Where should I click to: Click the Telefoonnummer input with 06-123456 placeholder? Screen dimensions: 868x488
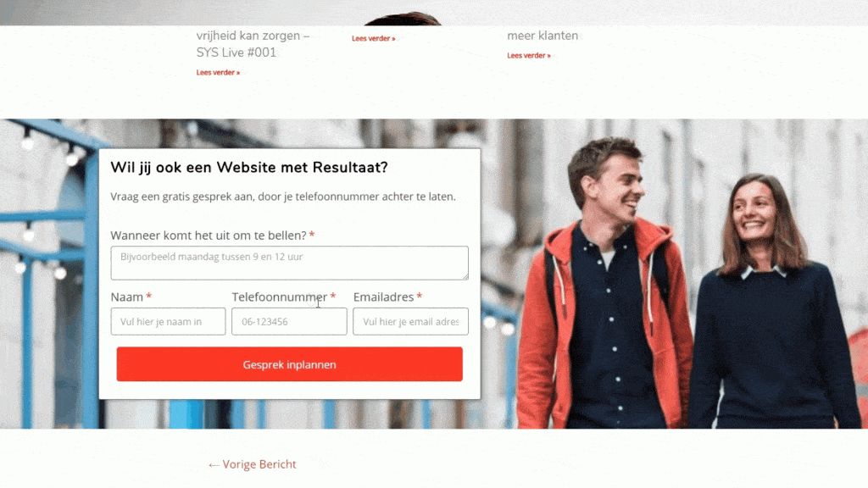(290, 321)
